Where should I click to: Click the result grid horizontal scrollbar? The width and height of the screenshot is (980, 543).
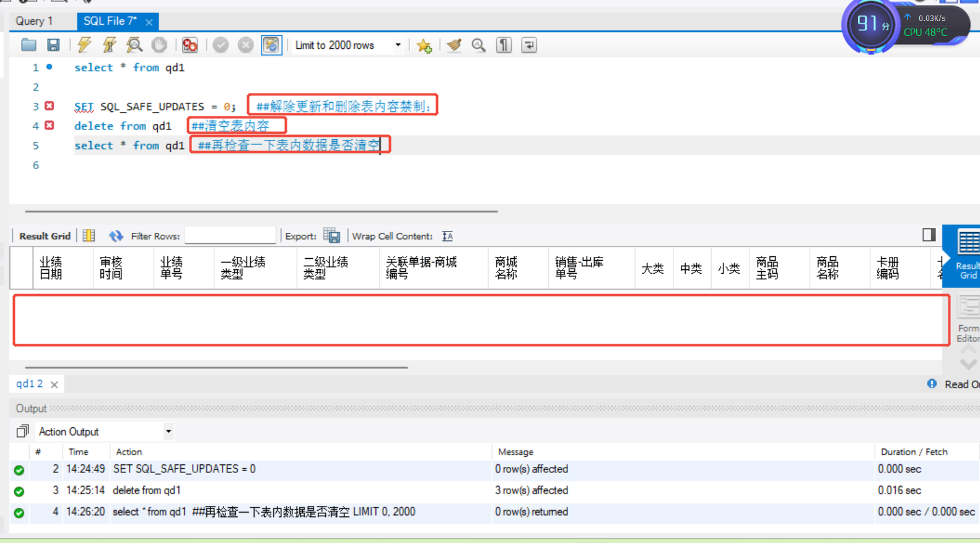(x=216, y=367)
